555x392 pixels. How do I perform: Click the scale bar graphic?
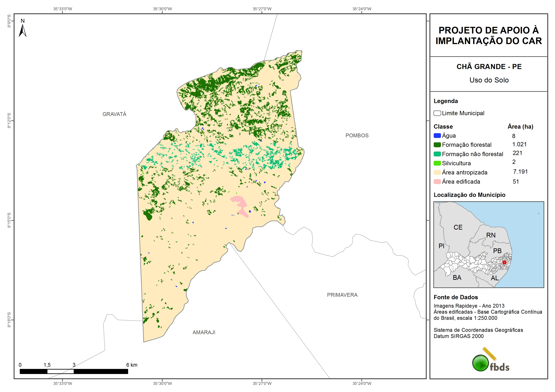click(74, 371)
